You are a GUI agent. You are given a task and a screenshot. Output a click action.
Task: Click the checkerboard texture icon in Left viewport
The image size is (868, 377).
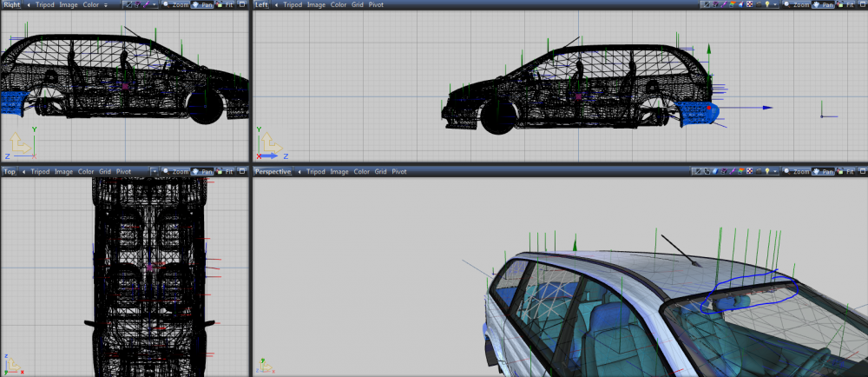(750, 4)
